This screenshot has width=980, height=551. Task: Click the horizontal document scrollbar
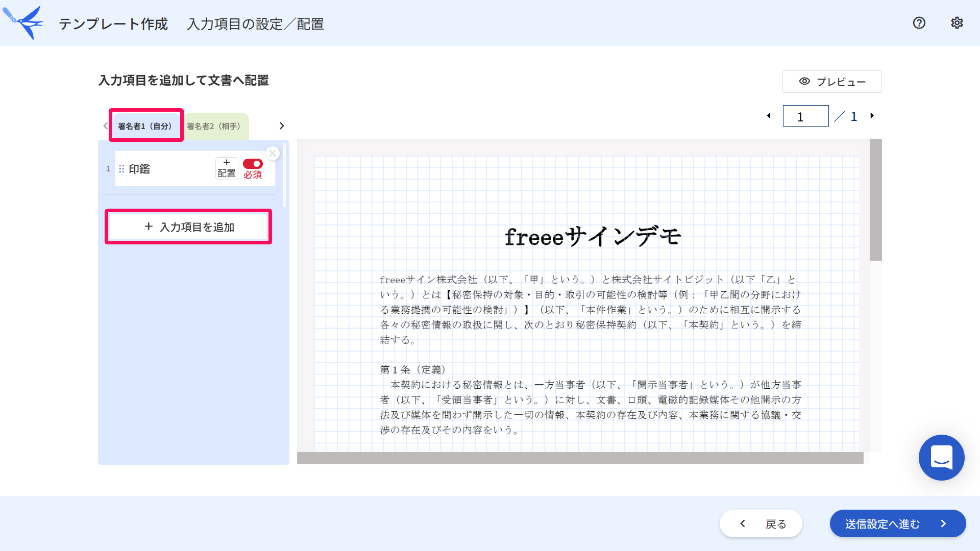click(x=580, y=458)
